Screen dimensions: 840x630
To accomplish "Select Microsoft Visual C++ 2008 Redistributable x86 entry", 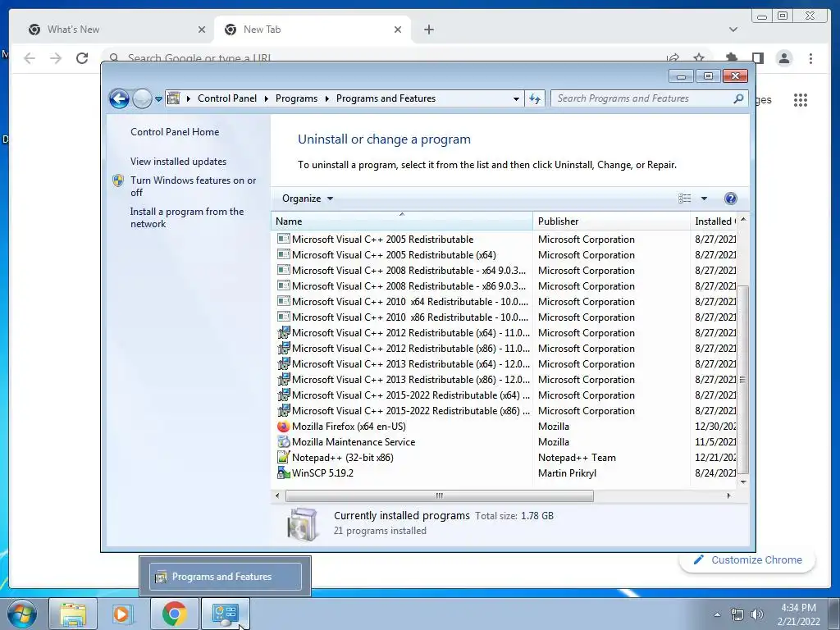I will 409,286.
